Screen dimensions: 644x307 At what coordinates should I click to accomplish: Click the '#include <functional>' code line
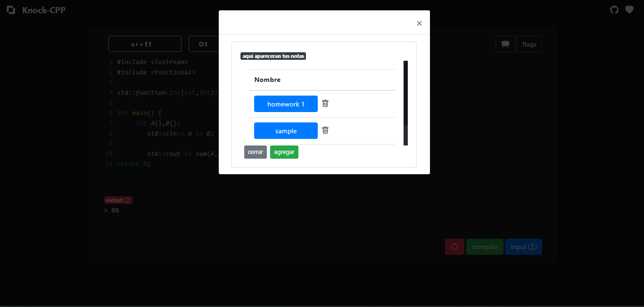tap(156, 73)
